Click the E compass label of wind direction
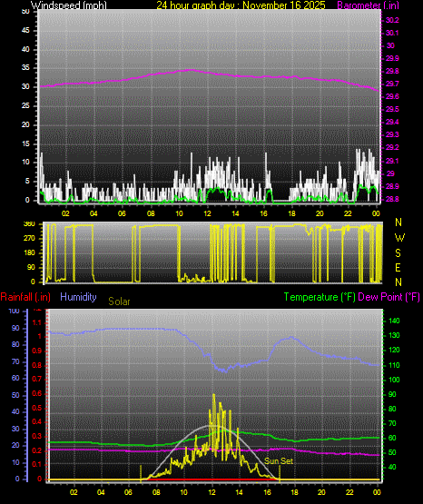The width and height of the screenshot is (423, 504). pos(398,267)
